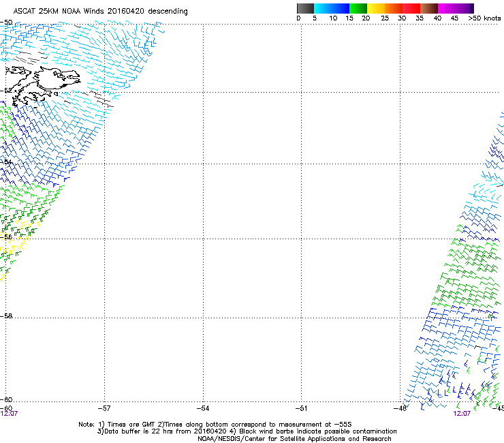Click the Falkland Islands coastline outline

pos(42,85)
